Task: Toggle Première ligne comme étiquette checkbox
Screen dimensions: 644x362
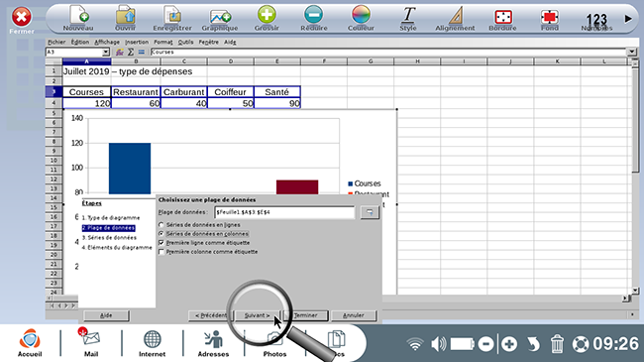Action: [161, 243]
